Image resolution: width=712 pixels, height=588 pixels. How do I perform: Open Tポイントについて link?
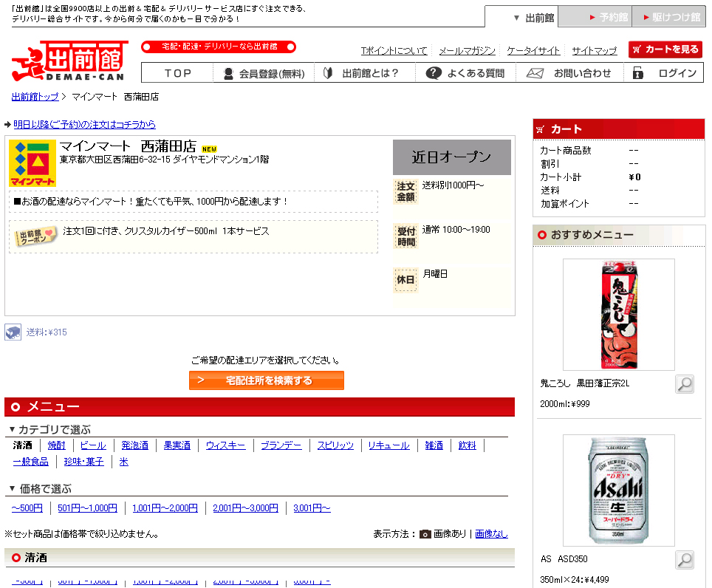coord(394,50)
